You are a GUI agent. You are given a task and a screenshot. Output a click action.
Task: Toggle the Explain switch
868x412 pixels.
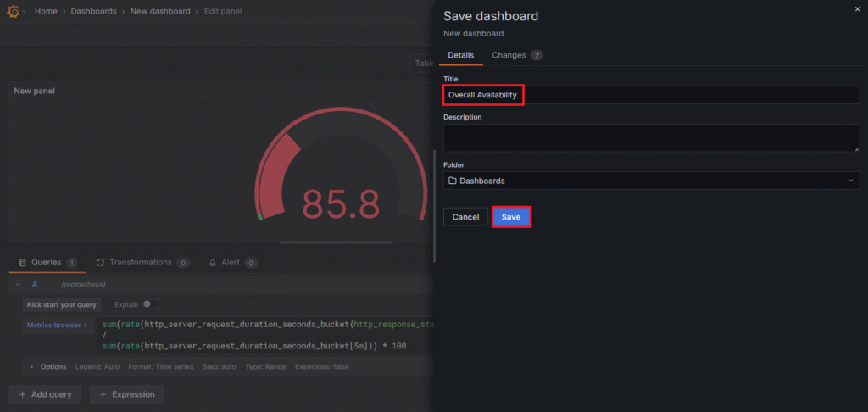151,304
